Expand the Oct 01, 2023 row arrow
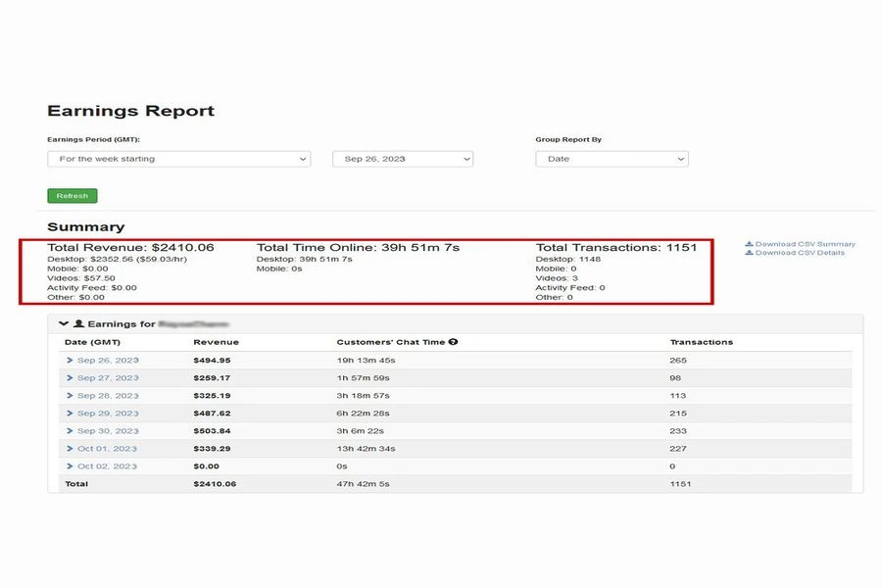 click(70, 449)
